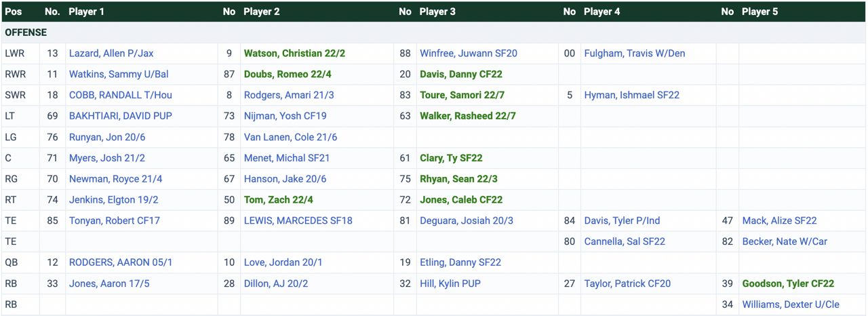The width and height of the screenshot is (868, 316).
Task: Select David Bakhtiari link at LT
Action: [x=120, y=116]
